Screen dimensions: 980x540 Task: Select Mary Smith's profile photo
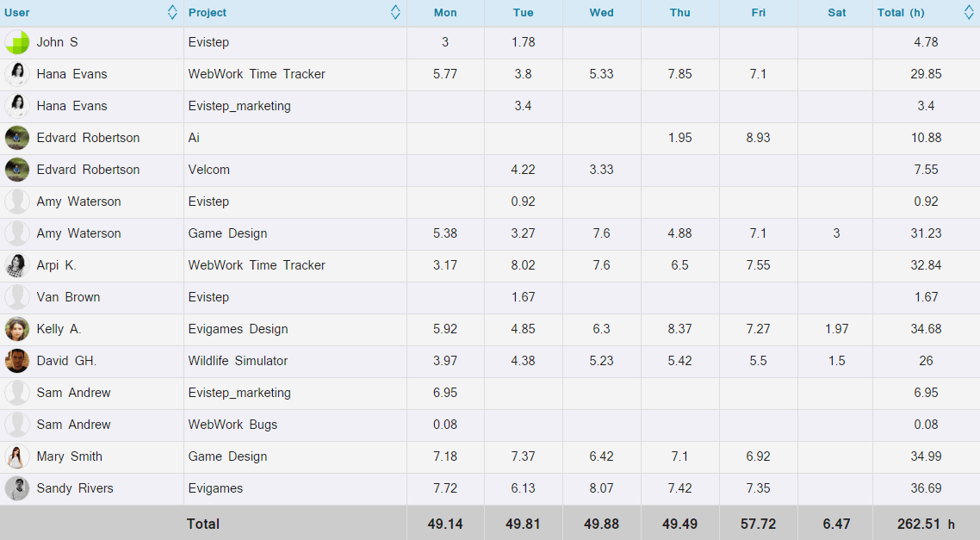click(x=16, y=456)
